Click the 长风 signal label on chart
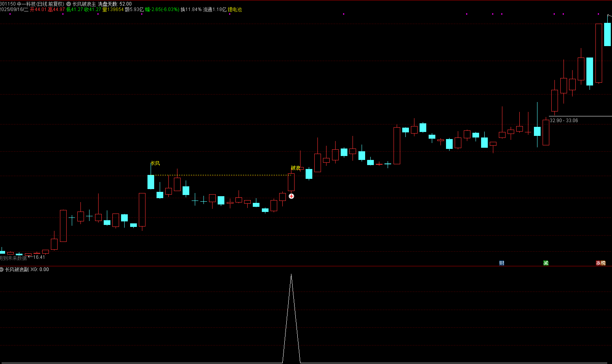 tap(155, 163)
